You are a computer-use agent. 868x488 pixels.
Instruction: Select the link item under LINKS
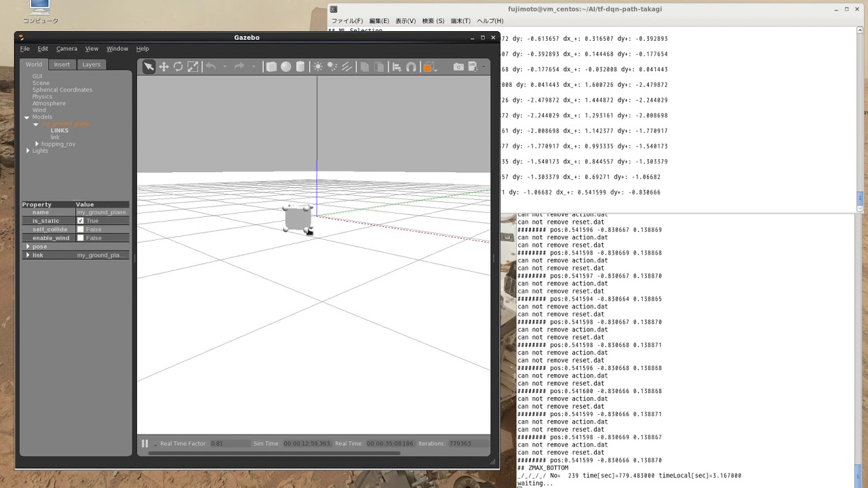[x=55, y=137]
